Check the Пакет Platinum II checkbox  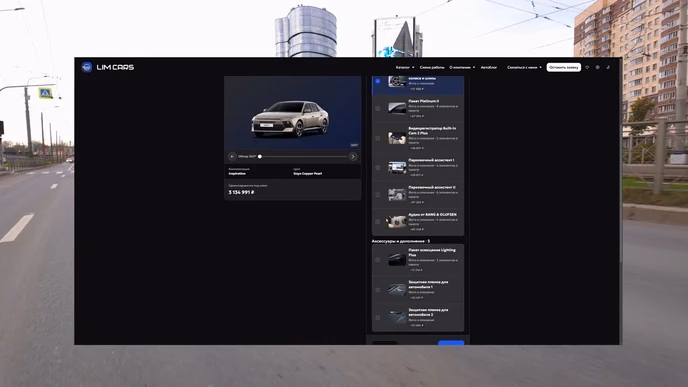378,108
